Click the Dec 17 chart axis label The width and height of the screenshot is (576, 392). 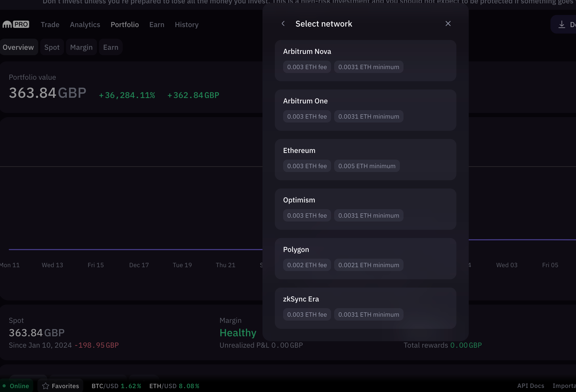pyautogui.click(x=139, y=265)
